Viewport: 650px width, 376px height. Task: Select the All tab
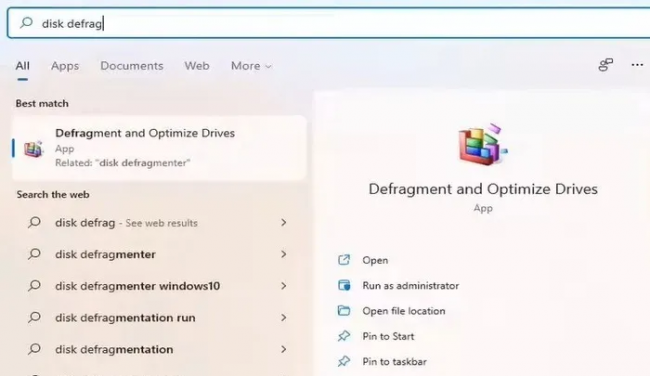[22, 66]
